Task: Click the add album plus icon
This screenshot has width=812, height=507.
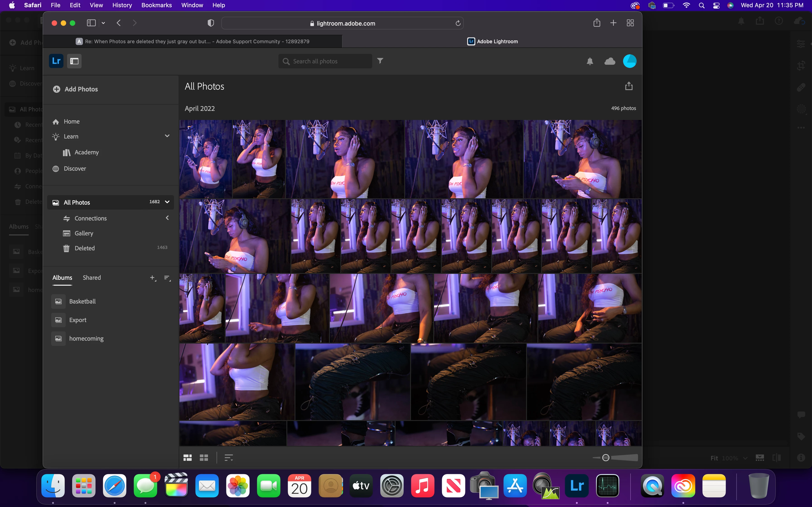Action: point(153,278)
